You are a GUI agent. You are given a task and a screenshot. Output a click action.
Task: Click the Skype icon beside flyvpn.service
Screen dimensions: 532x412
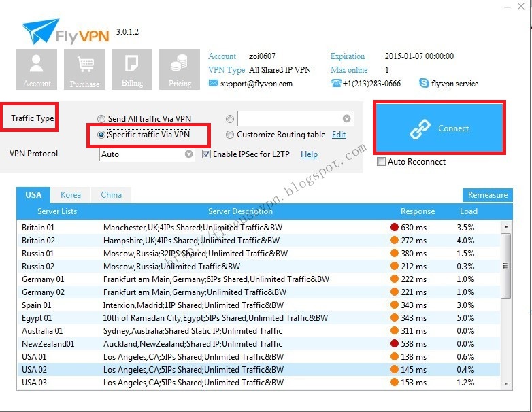coord(424,83)
